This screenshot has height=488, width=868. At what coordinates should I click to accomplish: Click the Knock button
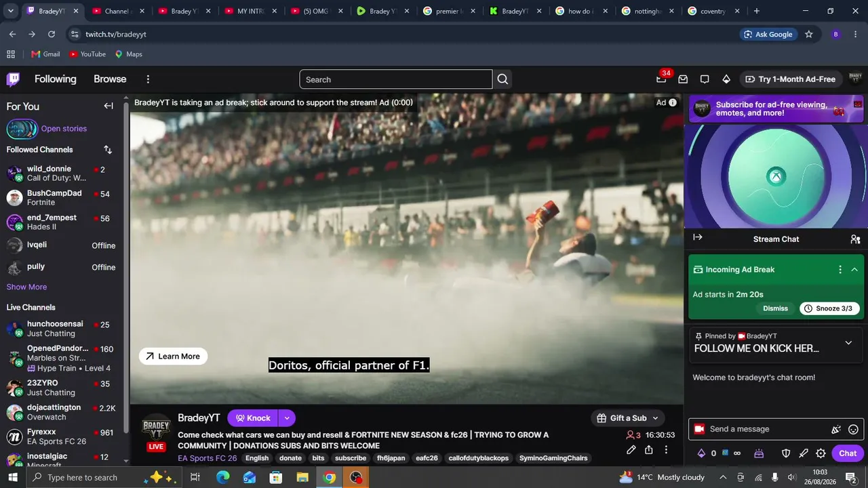254,418
